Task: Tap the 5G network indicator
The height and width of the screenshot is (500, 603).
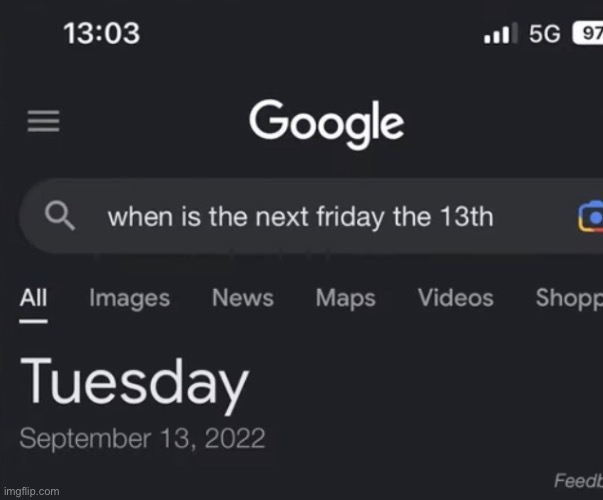Action: (544, 34)
